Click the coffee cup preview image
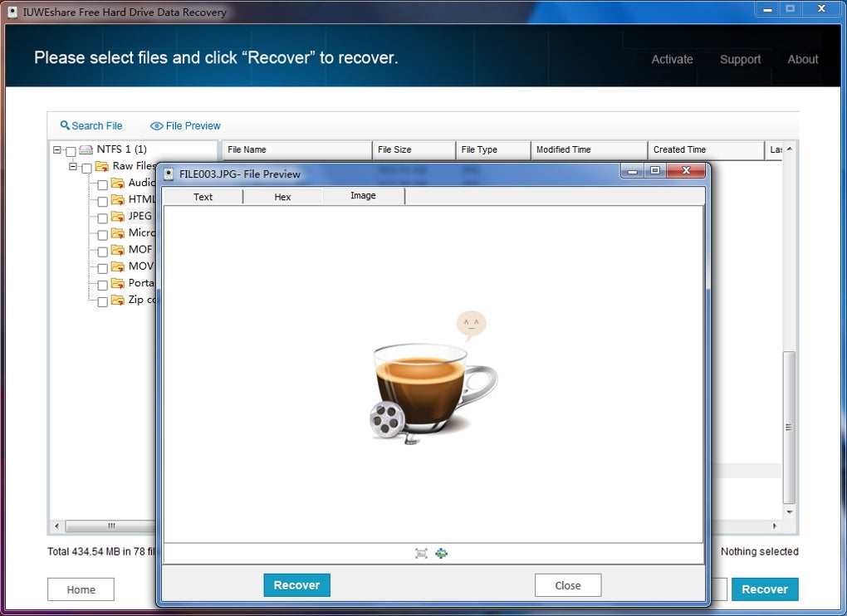Viewport: 847px width, 616px height. click(x=433, y=378)
